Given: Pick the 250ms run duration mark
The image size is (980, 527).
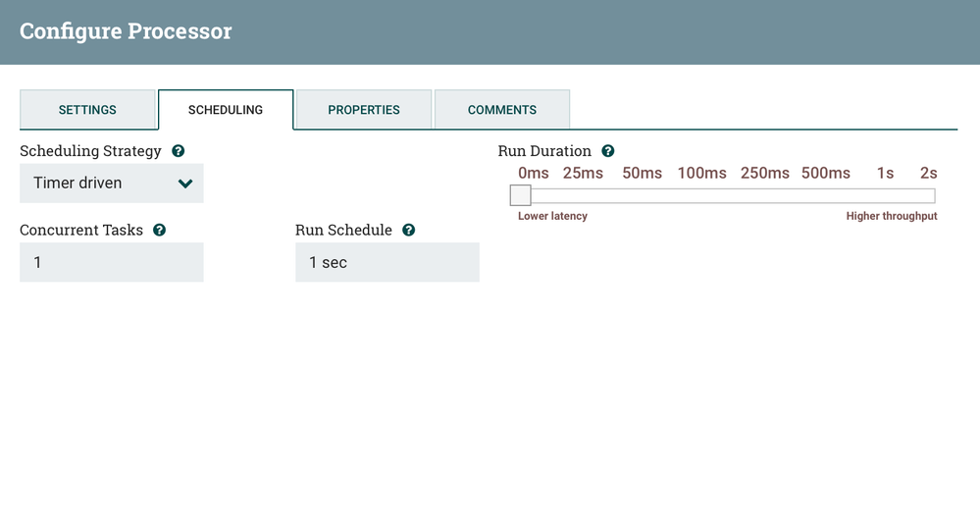Looking at the screenshot, I should 765,174.
